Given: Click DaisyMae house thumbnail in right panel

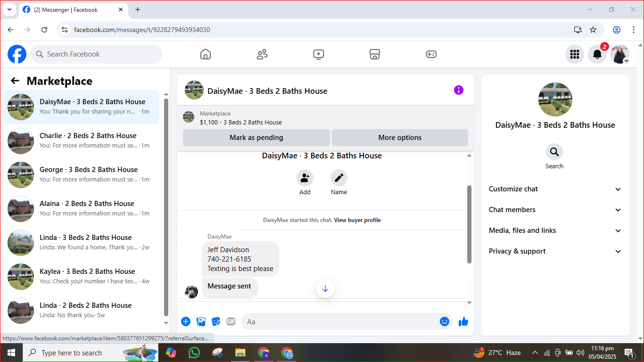Looking at the screenshot, I should [555, 99].
